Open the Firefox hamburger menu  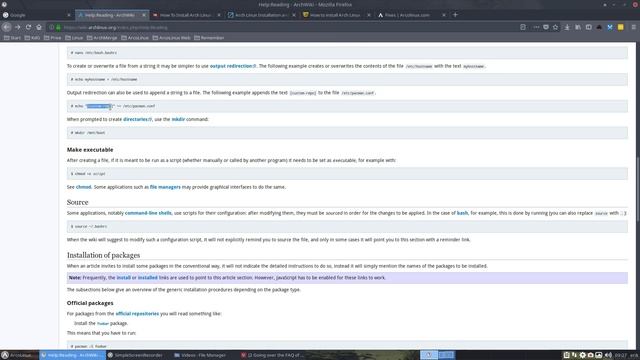[x=633, y=27]
